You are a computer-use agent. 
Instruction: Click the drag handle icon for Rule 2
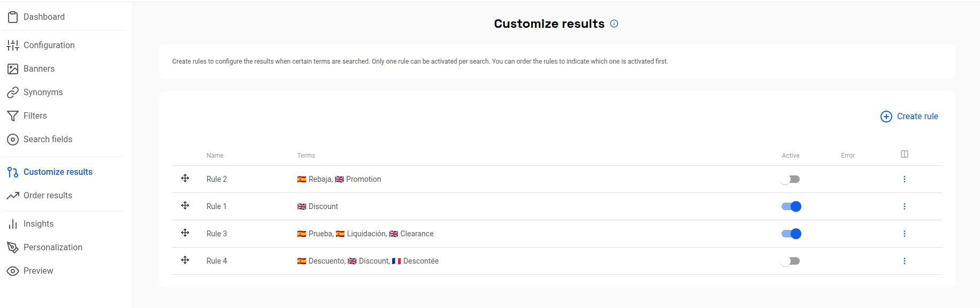click(x=185, y=178)
